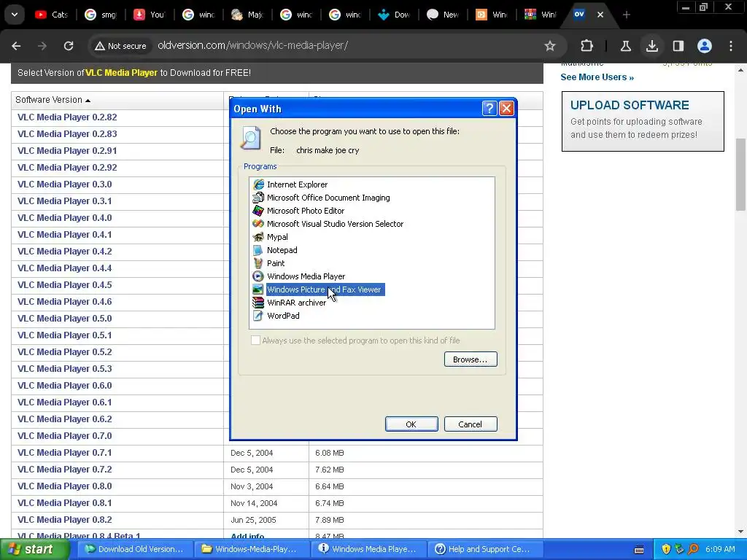Close the active oldversion tab
The height and width of the screenshot is (560, 747).
600,15
